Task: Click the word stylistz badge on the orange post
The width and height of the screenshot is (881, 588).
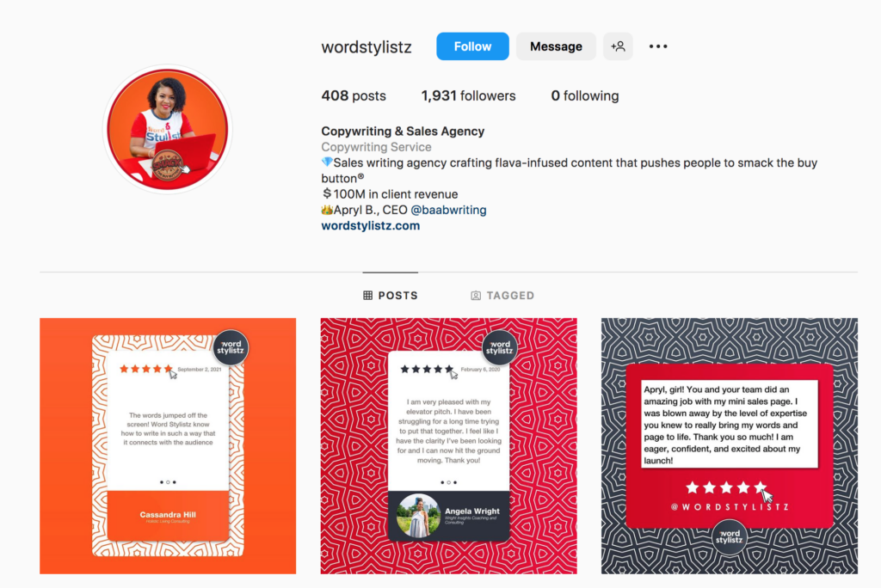Action: [231, 347]
